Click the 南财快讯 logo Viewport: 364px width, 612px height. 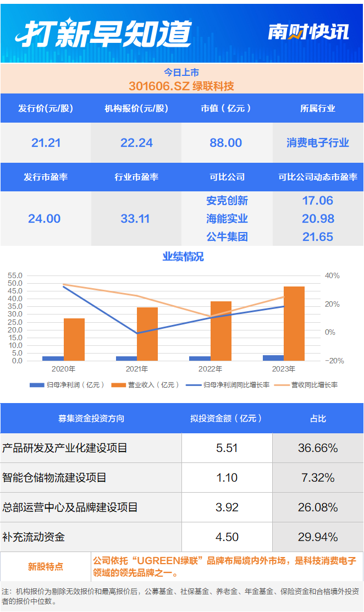pyautogui.click(x=308, y=31)
